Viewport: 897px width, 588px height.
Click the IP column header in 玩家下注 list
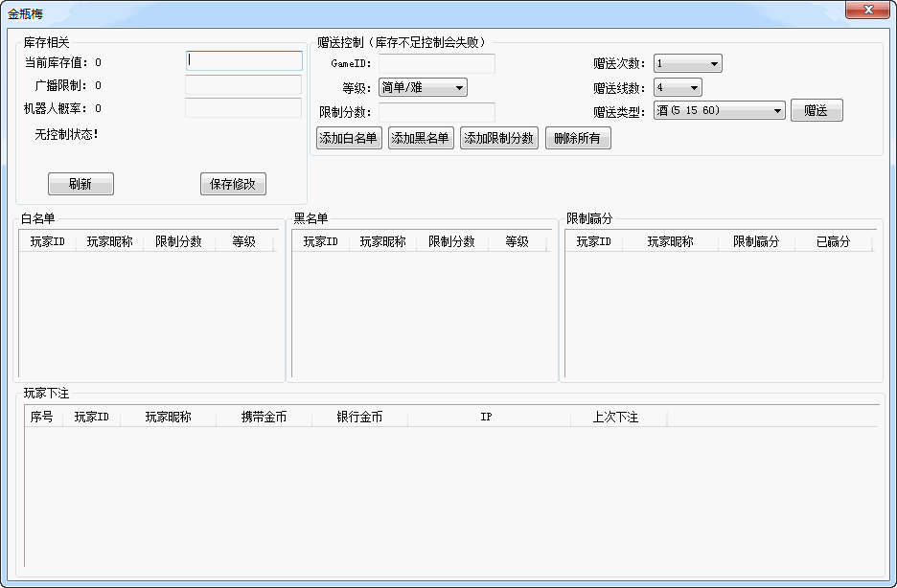click(488, 417)
